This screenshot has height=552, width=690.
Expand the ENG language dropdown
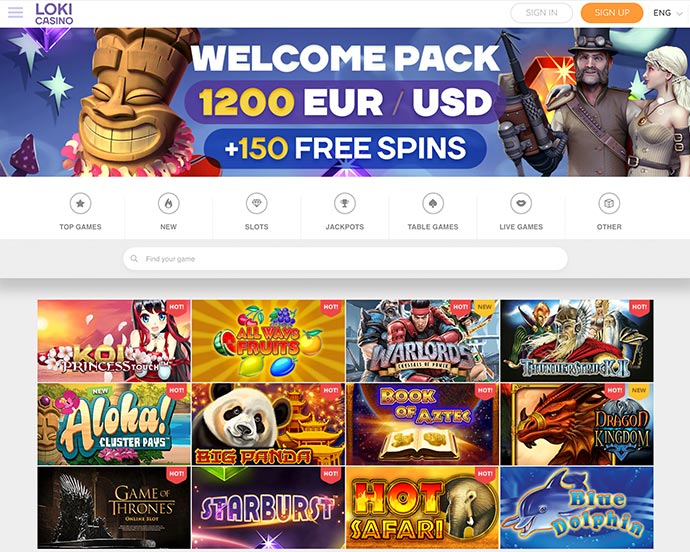[x=668, y=13]
